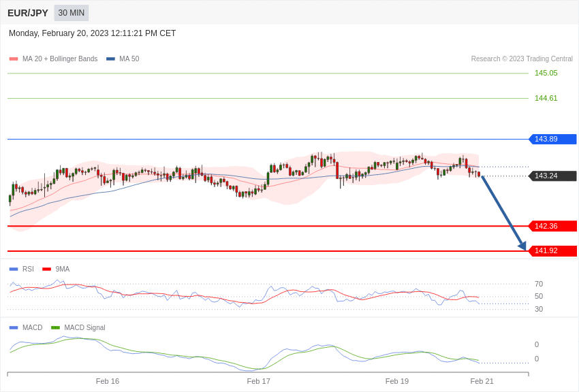The height and width of the screenshot is (392, 579).
Task: Click the MA 50 legend label
Action: pyautogui.click(x=129, y=59)
